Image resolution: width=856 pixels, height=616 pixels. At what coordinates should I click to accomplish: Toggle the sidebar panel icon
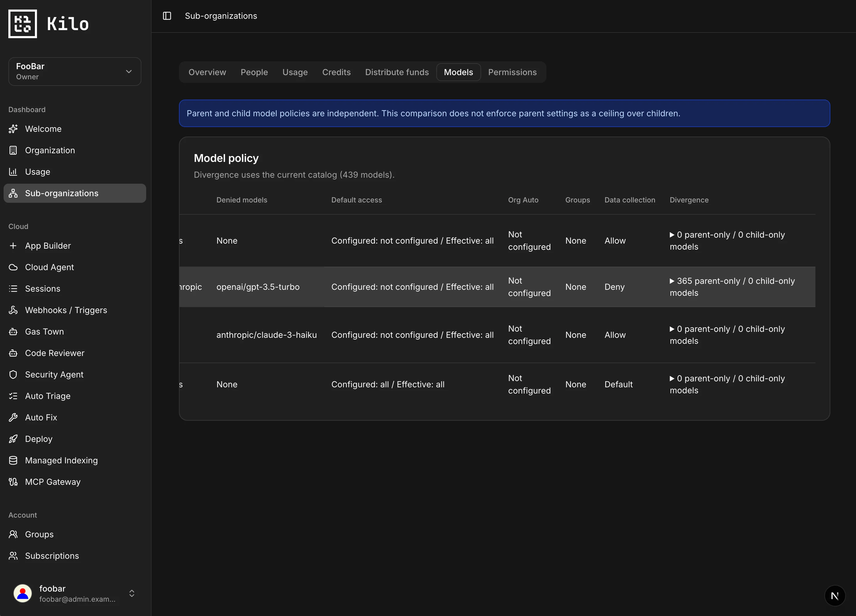point(167,16)
